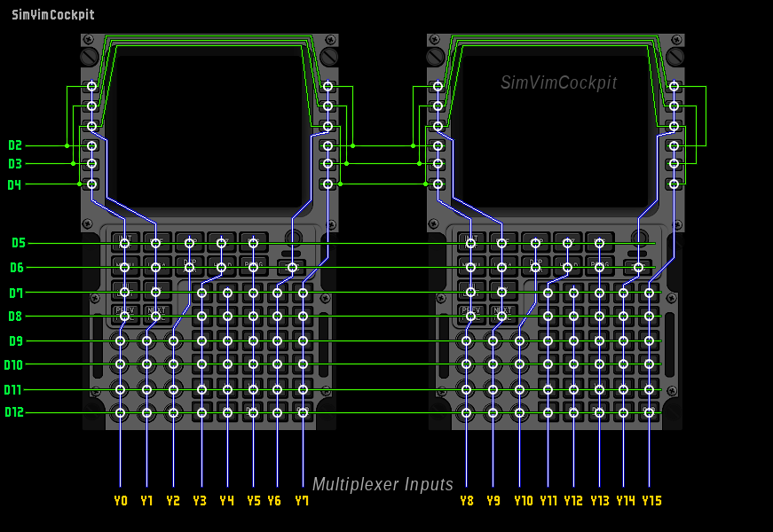The image size is (773, 532).
Task: Click the SimVimCockpit title in top-left corner
Action: pyautogui.click(x=53, y=15)
